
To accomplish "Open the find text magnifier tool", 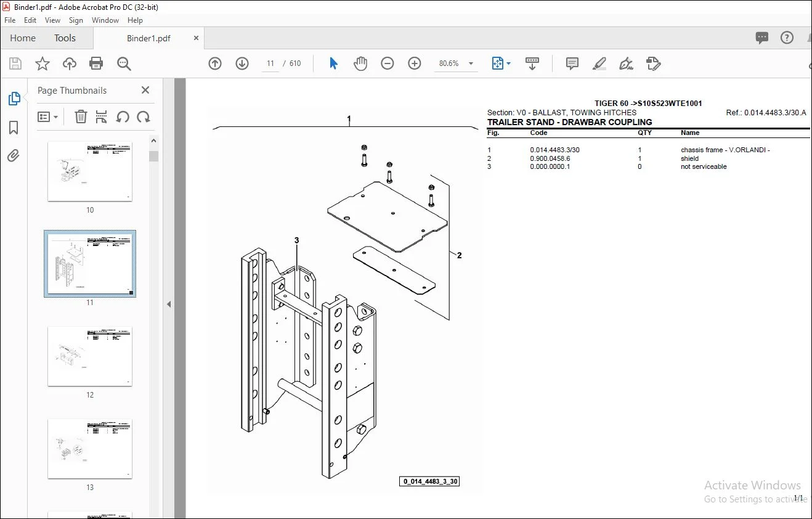I will 124,63.
